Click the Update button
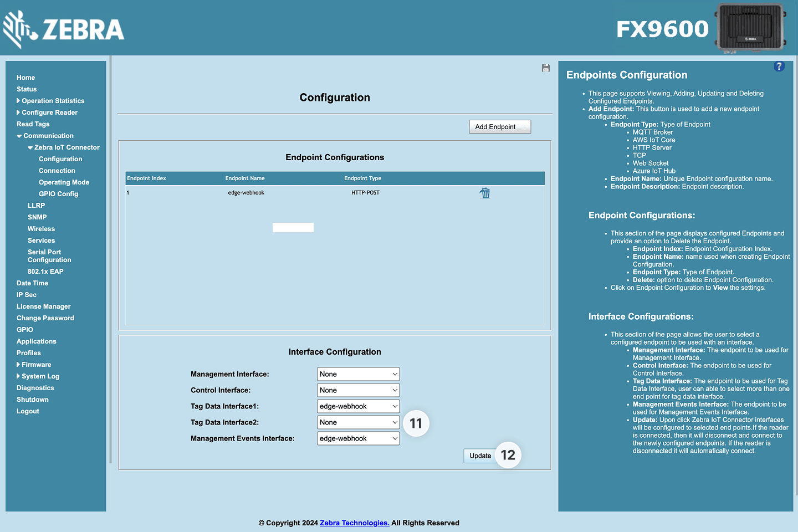 tap(480, 456)
